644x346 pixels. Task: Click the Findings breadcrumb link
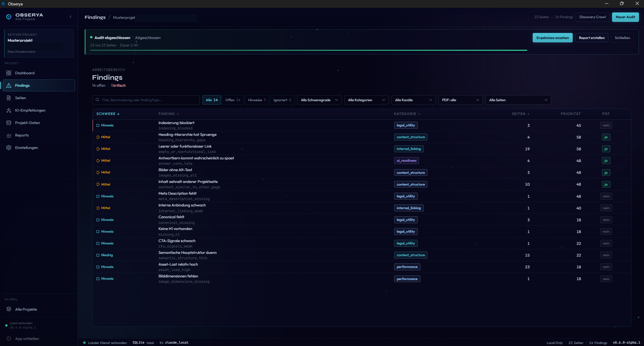[x=95, y=17]
